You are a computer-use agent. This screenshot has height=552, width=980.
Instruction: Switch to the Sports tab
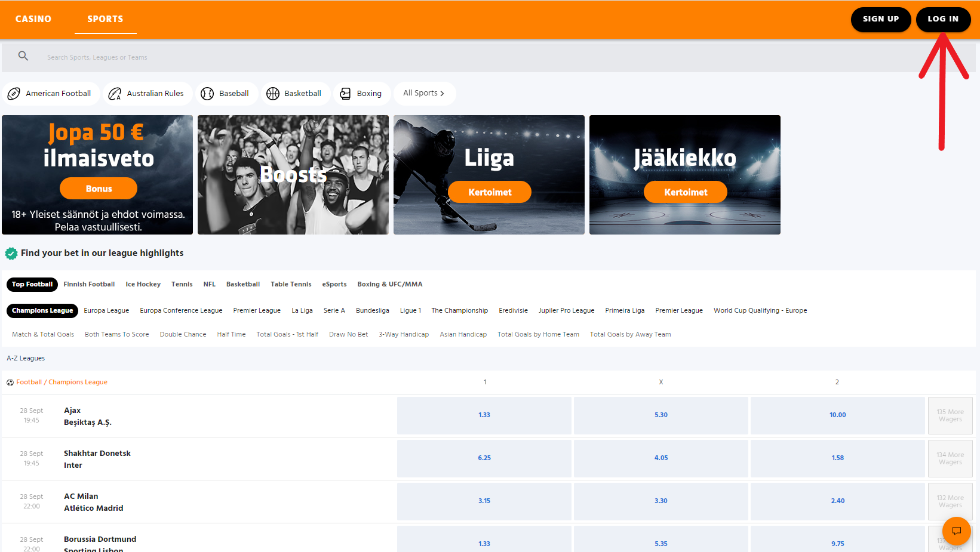(x=105, y=19)
